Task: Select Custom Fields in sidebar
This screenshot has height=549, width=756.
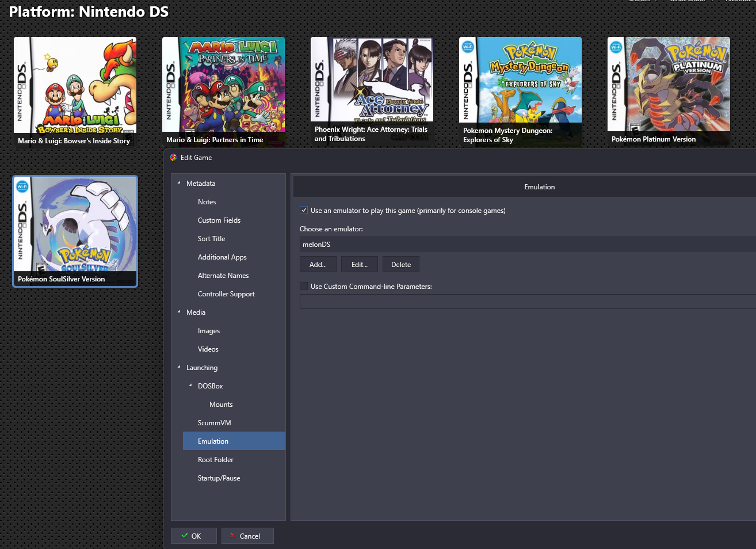Action: click(x=219, y=220)
